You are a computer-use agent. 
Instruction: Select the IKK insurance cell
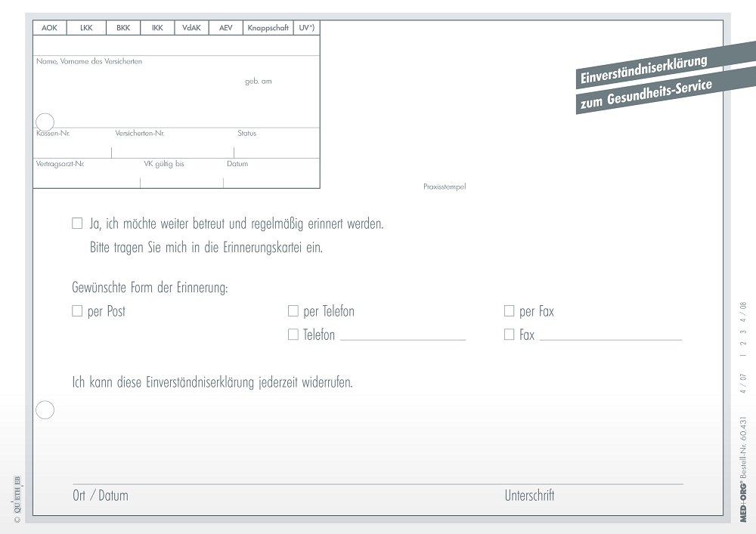tap(157, 28)
